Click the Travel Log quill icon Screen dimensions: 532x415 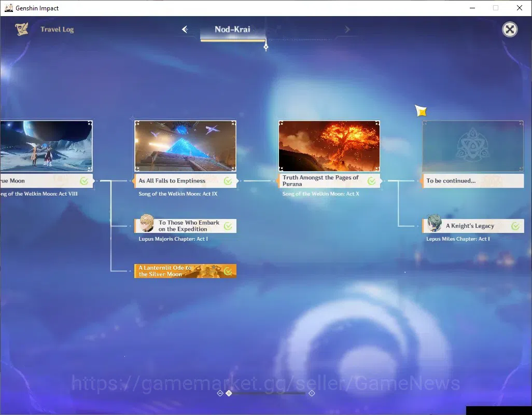pos(22,29)
